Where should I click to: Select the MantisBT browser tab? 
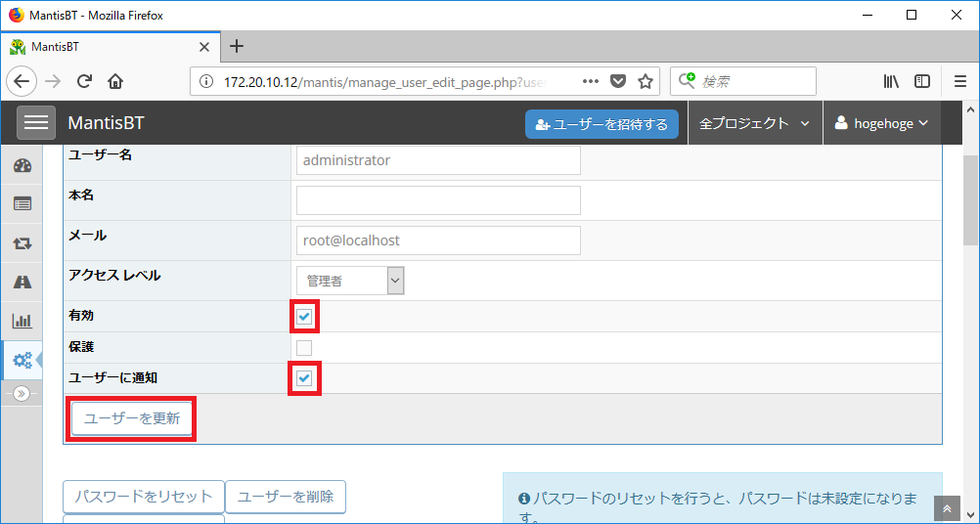point(110,47)
